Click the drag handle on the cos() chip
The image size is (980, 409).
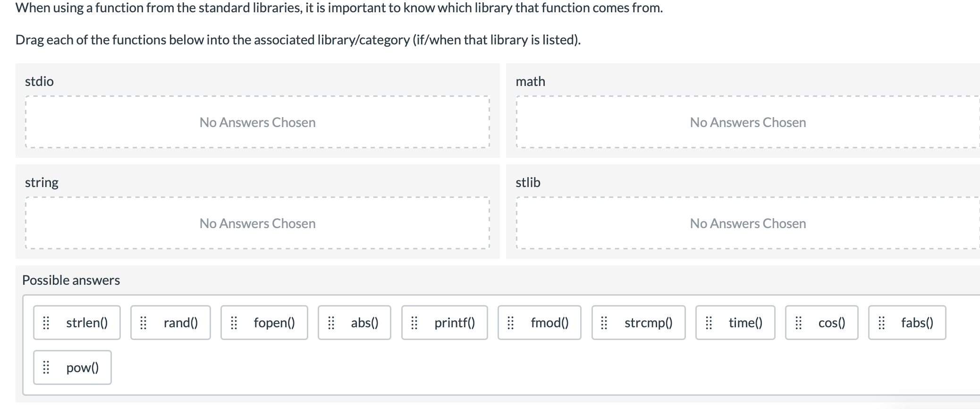(x=799, y=323)
